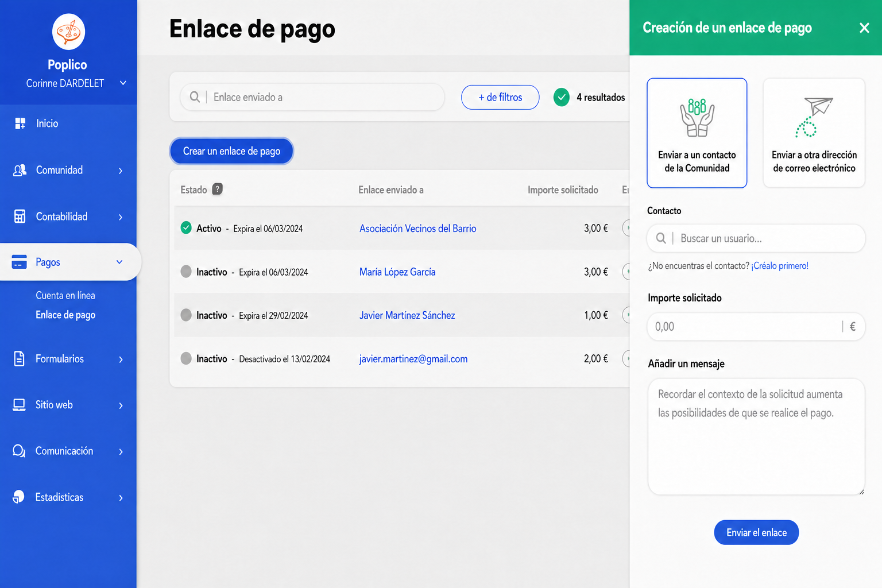This screenshot has width=882, height=588.
Task: Expand the Estadísticas menu chevron
Action: (x=121, y=498)
